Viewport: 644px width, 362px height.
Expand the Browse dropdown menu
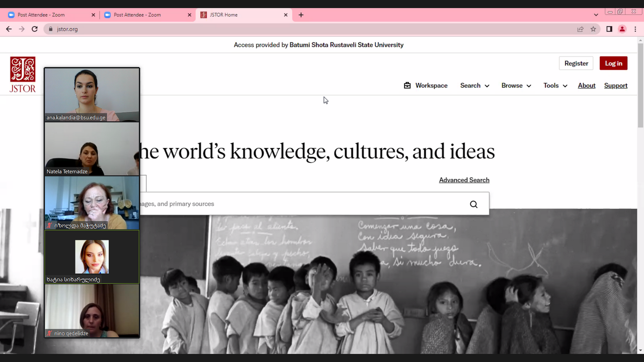516,86
